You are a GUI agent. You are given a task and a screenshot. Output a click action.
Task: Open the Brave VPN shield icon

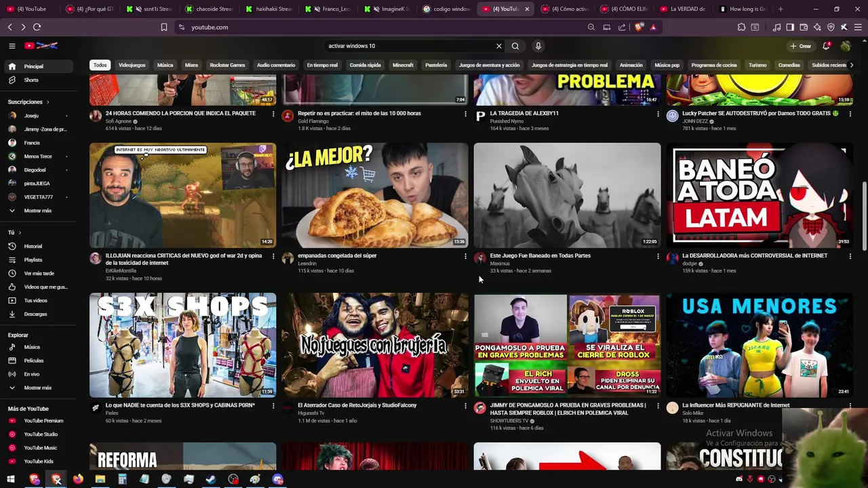[x=831, y=27]
